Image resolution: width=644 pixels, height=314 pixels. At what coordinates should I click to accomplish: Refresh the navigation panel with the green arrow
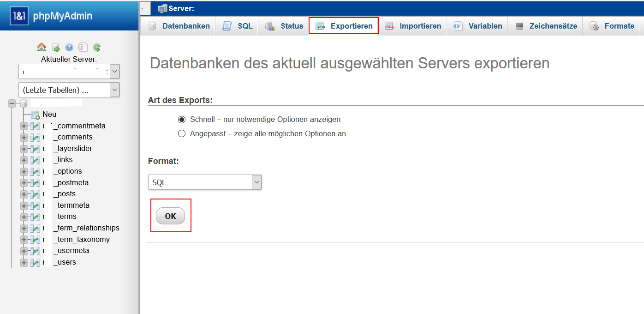[96, 47]
